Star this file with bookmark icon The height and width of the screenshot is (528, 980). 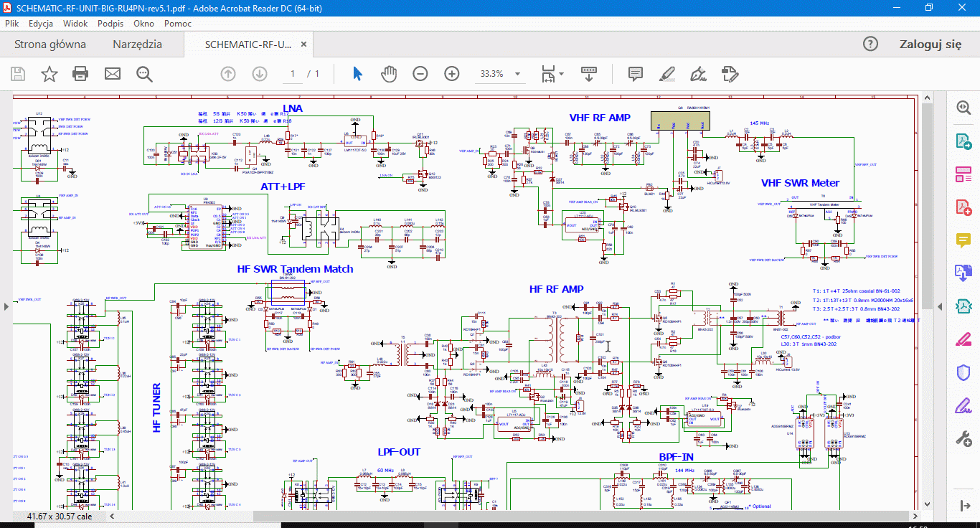[x=49, y=74]
